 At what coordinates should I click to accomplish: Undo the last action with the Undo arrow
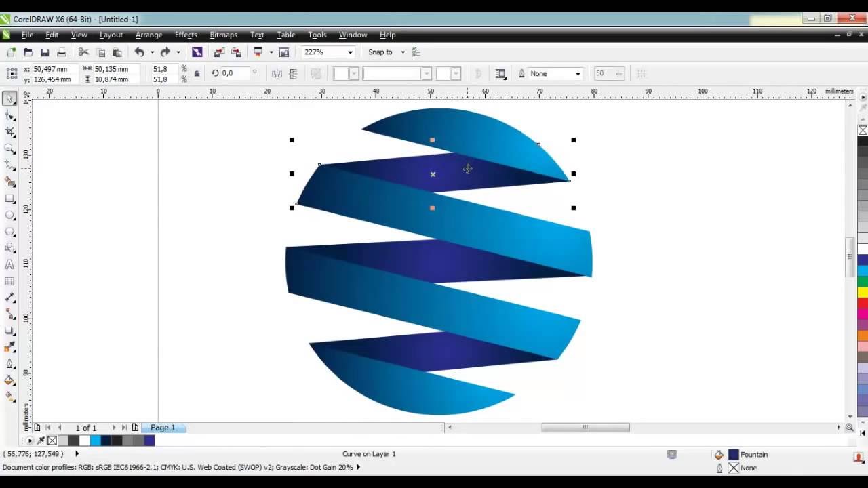[139, 52]
